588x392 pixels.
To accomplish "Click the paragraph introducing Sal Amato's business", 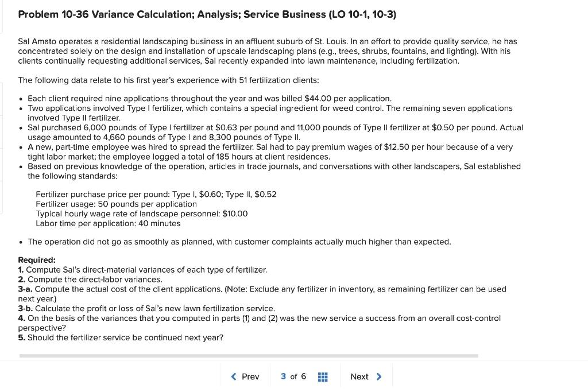I will tap(267, 51).
